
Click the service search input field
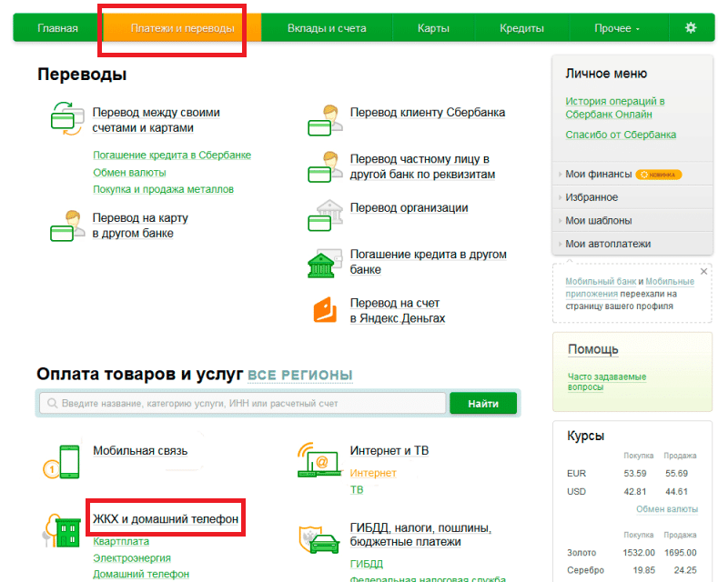click(x=243, y=404)
